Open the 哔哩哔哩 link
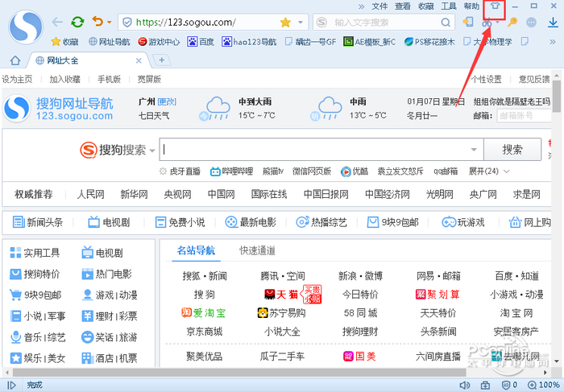The image size is (564, 392). click(232, 171)
